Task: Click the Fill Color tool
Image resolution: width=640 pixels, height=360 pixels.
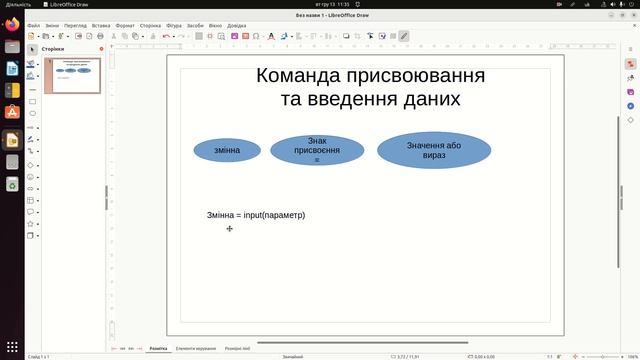Action: pyautogui.click(x=31, y=76)
